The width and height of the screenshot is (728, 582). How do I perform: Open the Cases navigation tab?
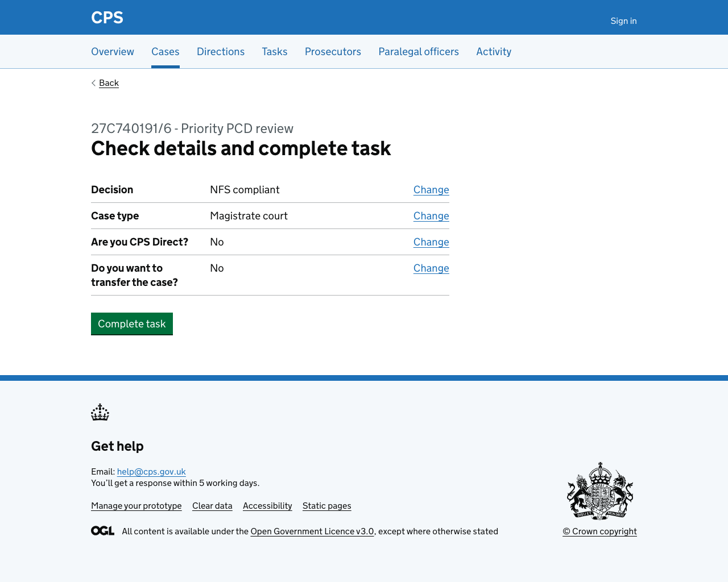click(166, 51)
